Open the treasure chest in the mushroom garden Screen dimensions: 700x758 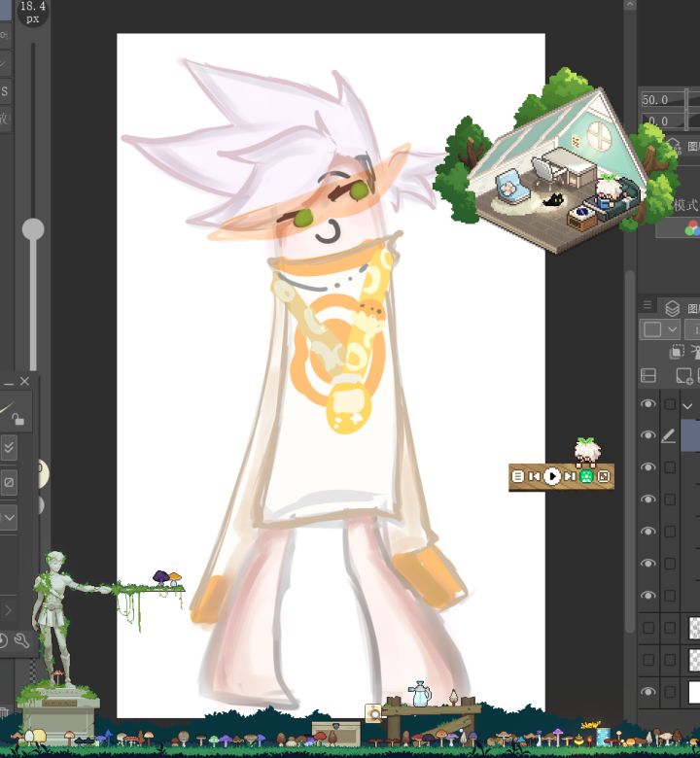pyautogui.click(x=335, y=734)
